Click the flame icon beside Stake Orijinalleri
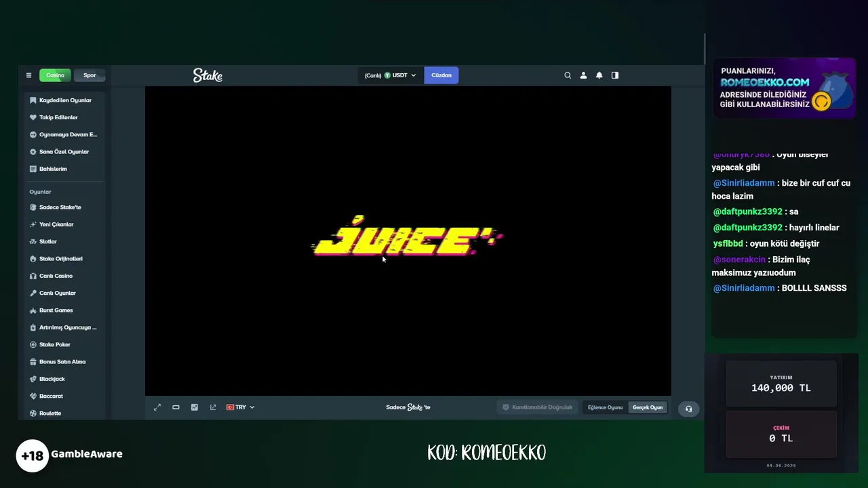 coord(33,259)
